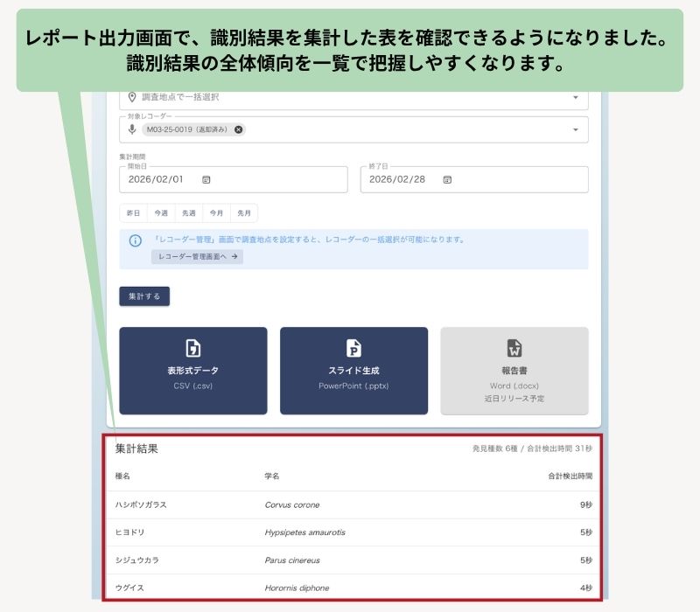This screenshot has width=700, height=612.
Task: Click the microphone icon in recorder field
Action: (x=132, y=129)
